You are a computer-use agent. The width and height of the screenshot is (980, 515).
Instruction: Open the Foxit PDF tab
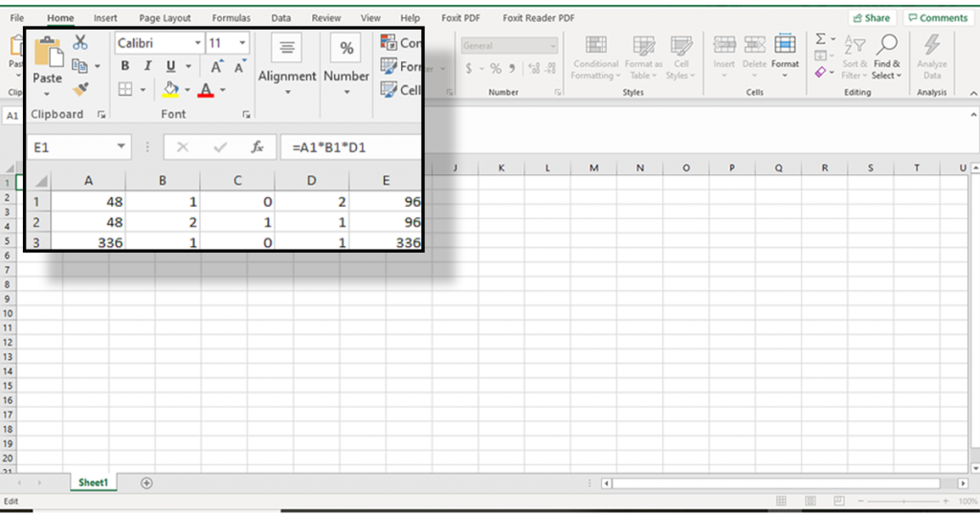click(x=460, y=18)
